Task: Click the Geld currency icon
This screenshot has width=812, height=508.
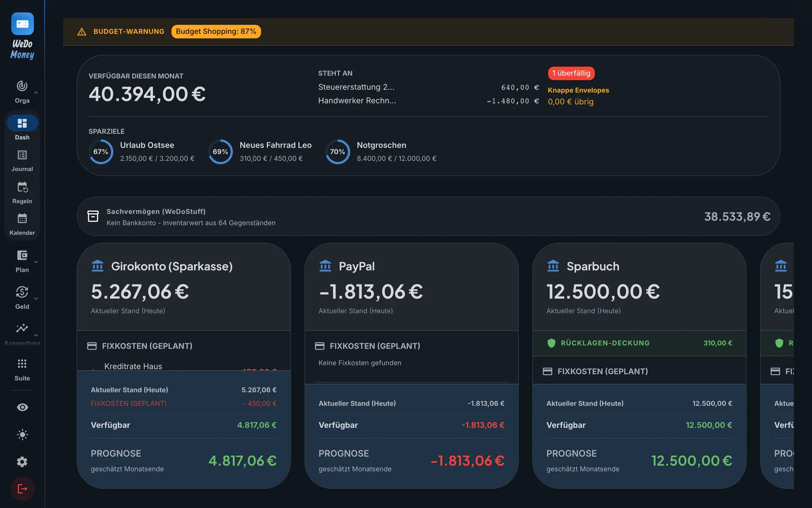Action: click(x=22, y=292)
